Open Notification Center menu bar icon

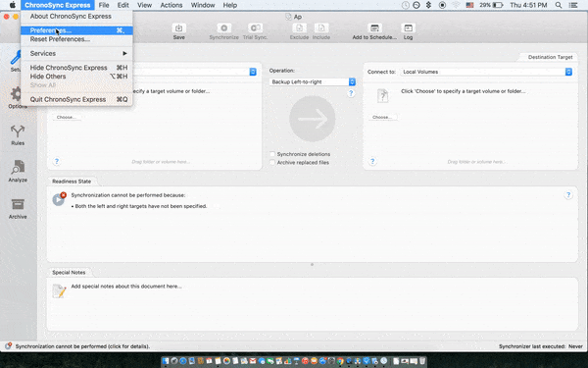573,5
